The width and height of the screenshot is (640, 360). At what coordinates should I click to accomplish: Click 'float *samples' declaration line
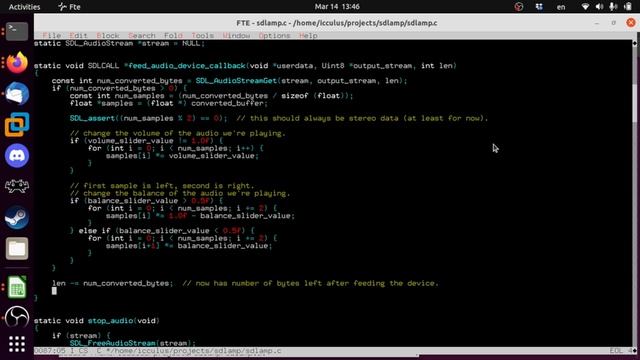pos(169,103)
